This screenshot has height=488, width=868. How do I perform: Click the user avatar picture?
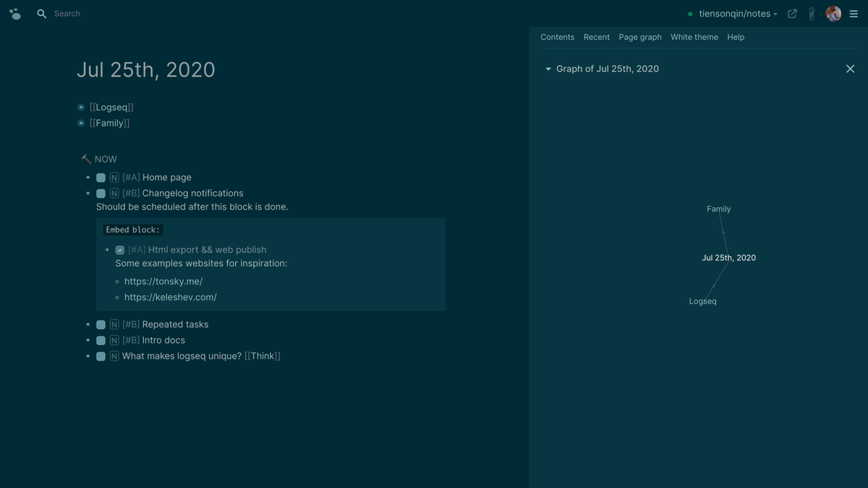pos(833,13)
